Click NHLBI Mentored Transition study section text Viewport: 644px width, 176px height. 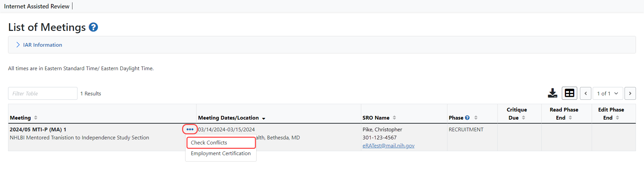[x=79, y=137]
